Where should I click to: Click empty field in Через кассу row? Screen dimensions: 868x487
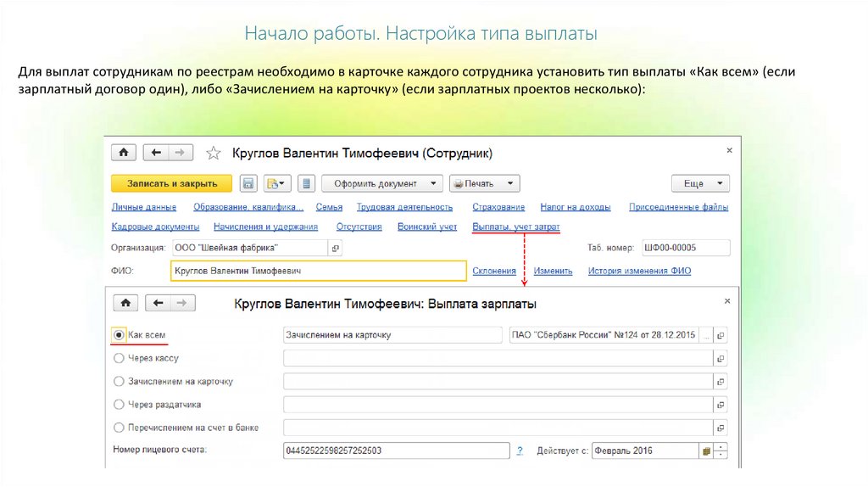click(x=498, y=359)
